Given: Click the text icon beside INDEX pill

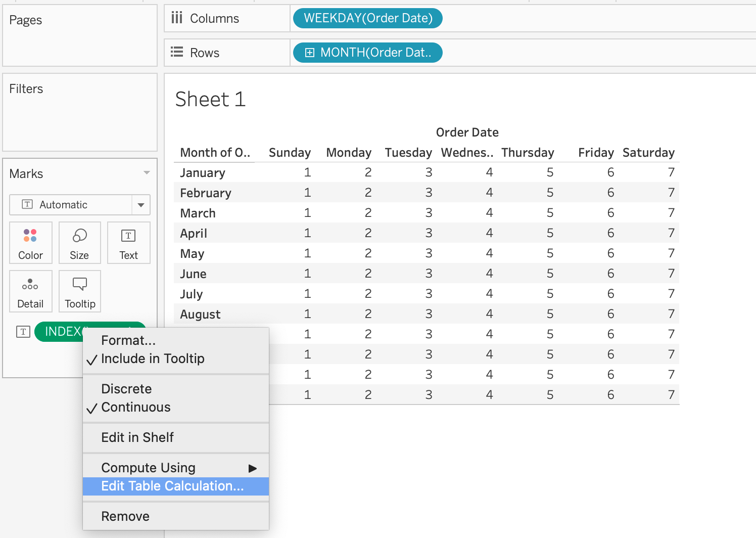Looking at the screenshot, I should point(23,332).
